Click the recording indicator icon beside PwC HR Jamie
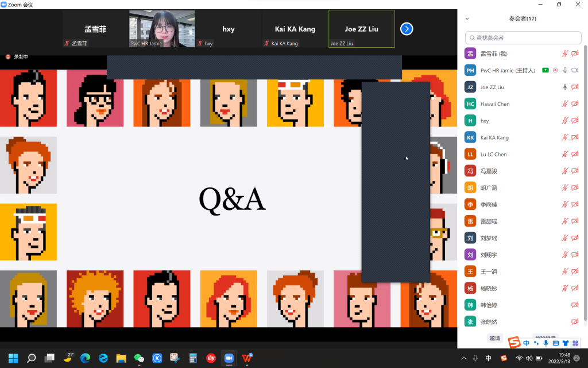The height and width of the screenshot is (368, 588). [x=555, y=70]
